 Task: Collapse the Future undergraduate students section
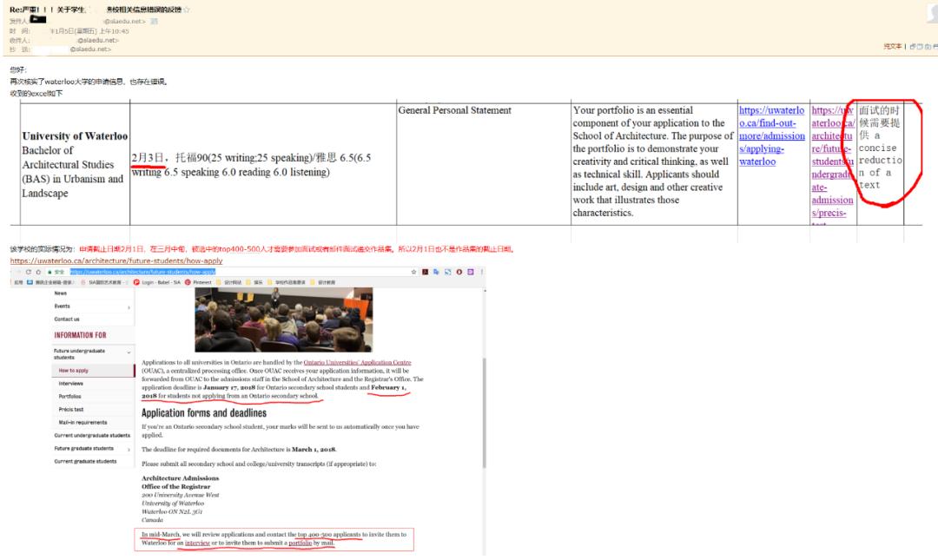[x=129, y=352]
